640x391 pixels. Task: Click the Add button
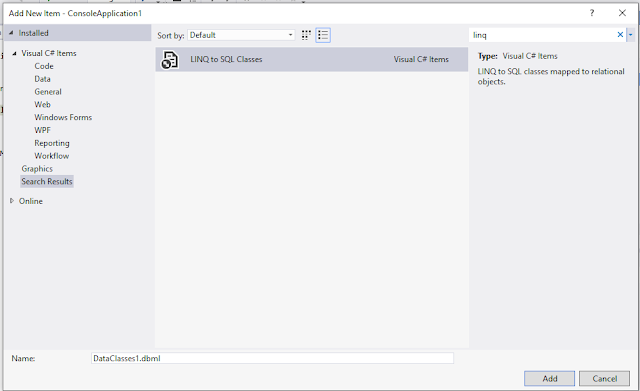point(549,378)
